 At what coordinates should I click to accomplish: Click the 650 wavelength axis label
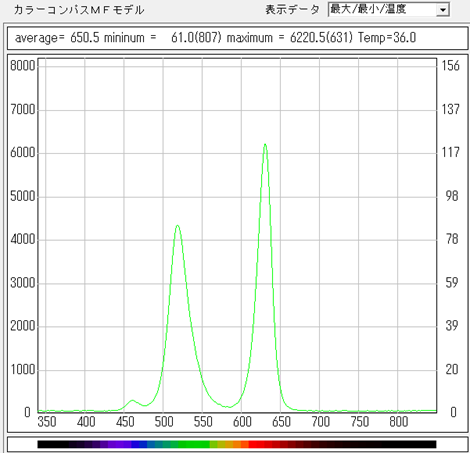[x=281, y=422]
